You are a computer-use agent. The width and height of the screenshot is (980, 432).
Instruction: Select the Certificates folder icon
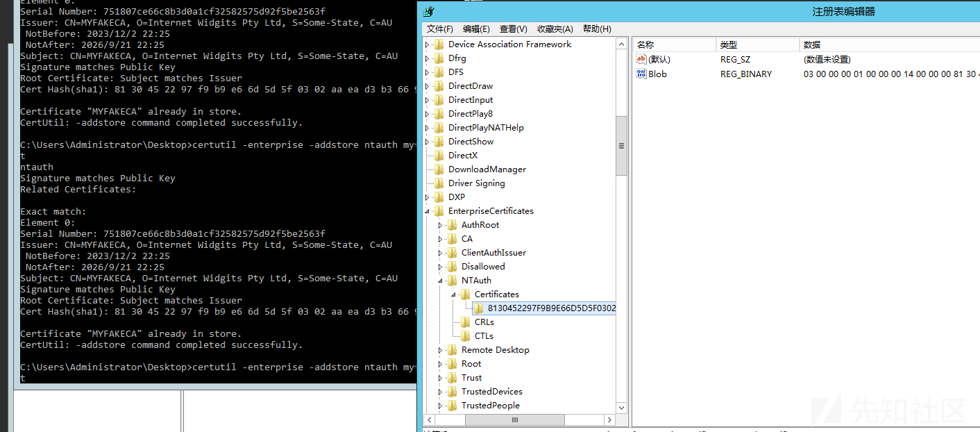click(465, 294)
